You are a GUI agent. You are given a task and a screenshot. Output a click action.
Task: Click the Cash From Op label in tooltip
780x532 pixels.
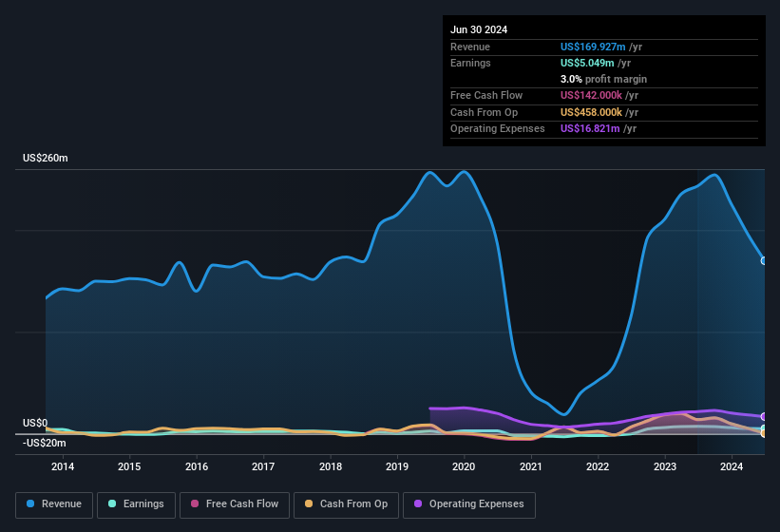coord(484,112)
